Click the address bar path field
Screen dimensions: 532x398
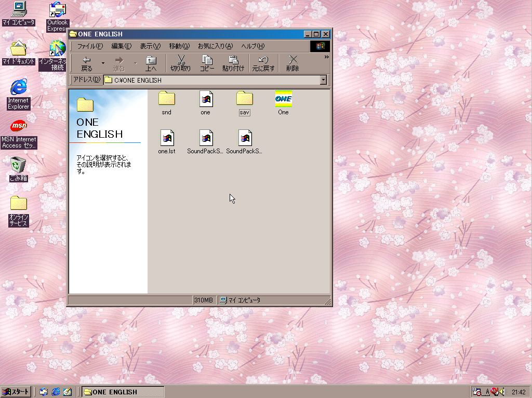pos(208,80)
